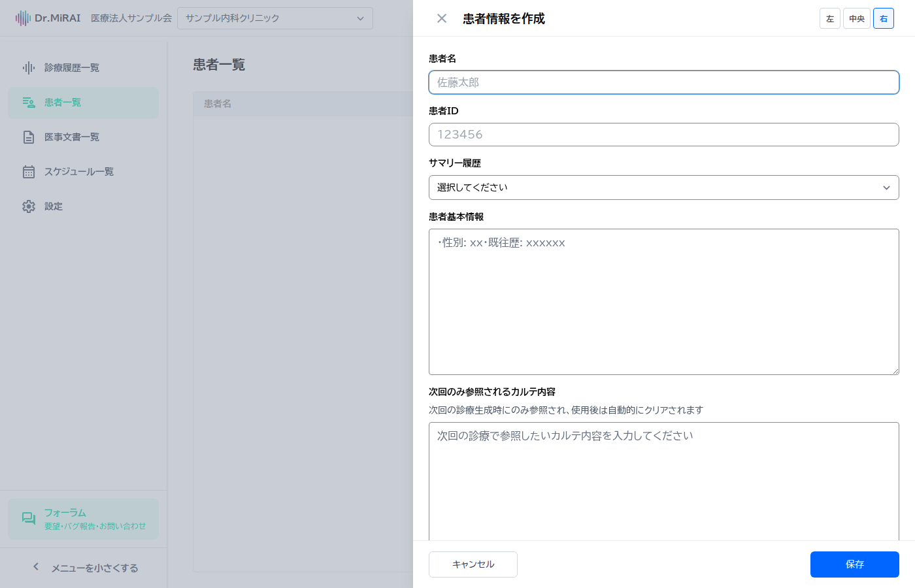Open 診療履歴一覧 in the sidebar

tap(84, 68)
